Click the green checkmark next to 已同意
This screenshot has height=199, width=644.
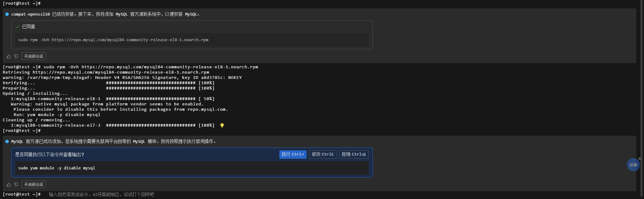17,27
